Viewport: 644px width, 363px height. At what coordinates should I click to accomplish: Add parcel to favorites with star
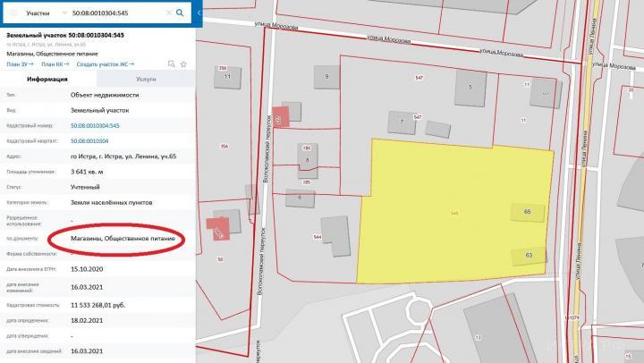182,65
